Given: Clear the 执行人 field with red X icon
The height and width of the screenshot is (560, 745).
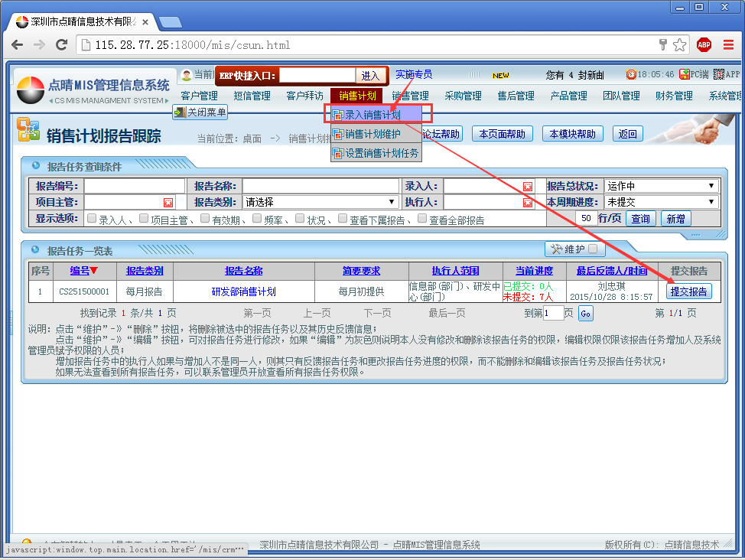Looking at the screenshot, I should 527,203.
